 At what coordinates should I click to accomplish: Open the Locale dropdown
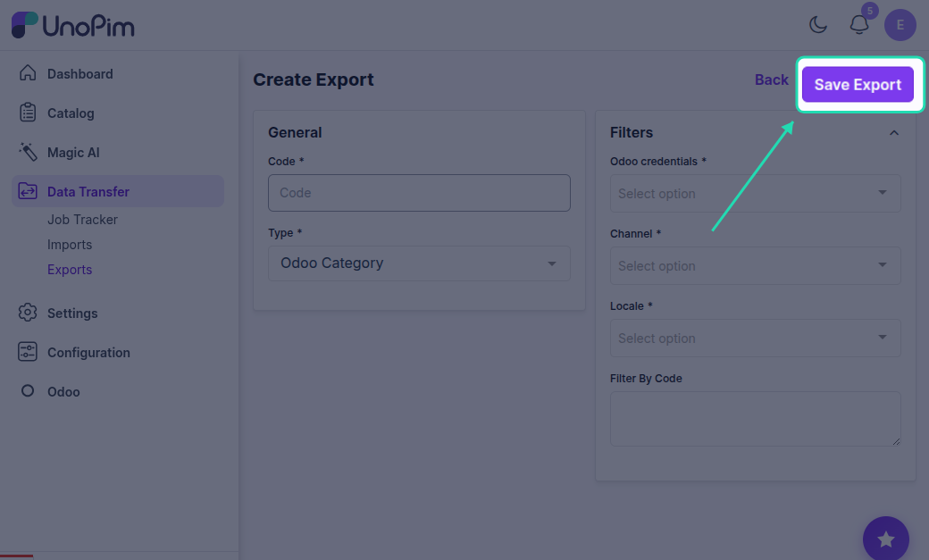tap(756, 338)
